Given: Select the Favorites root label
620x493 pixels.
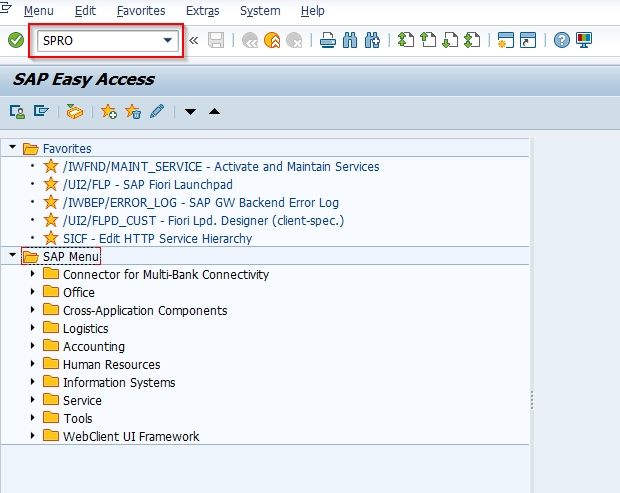Looking at the screenshot, I should tap(67, 149).
